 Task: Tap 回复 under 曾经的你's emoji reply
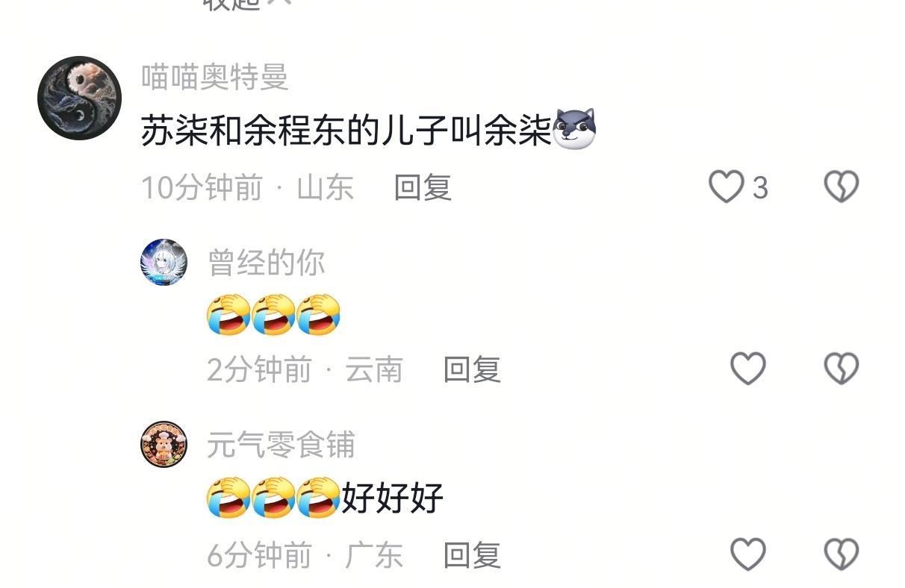(x=472, y=369)
